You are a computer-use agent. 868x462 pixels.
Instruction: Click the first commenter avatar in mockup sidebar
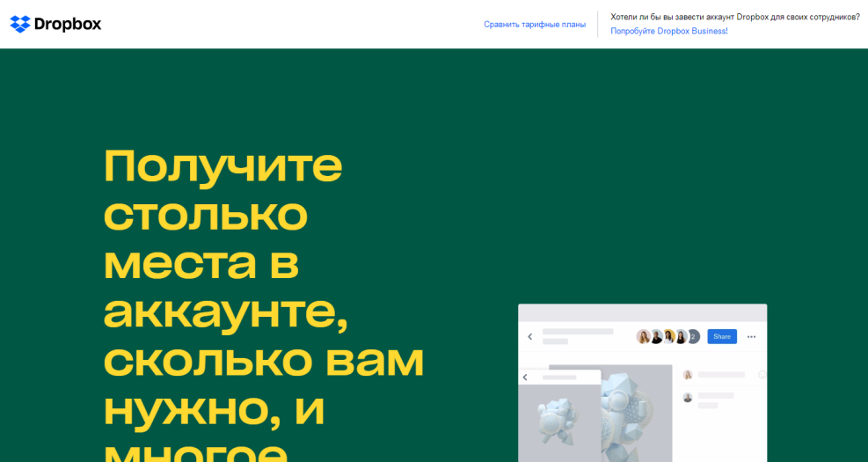(688, 375)
